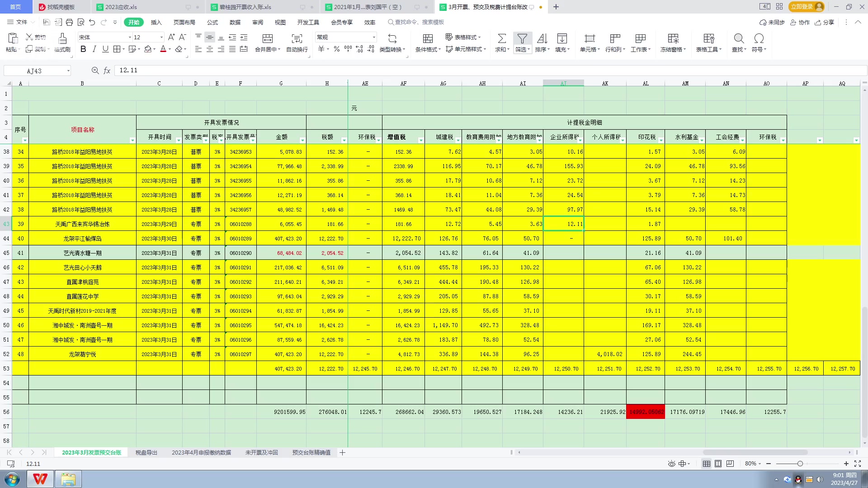Open the zoom level 80% dropdown
The image size is (868, 488).
754,464
